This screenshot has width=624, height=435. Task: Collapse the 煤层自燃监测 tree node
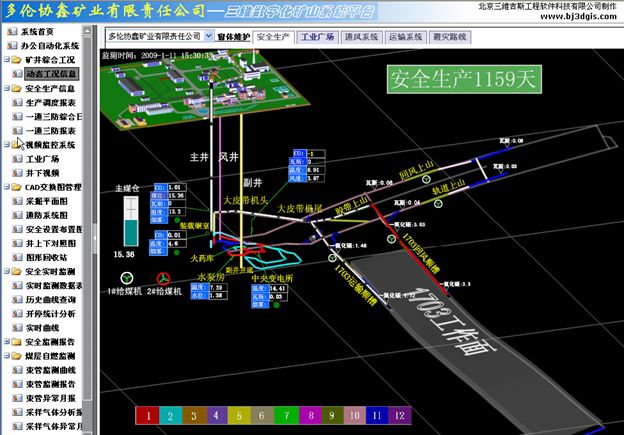point(7,356)
